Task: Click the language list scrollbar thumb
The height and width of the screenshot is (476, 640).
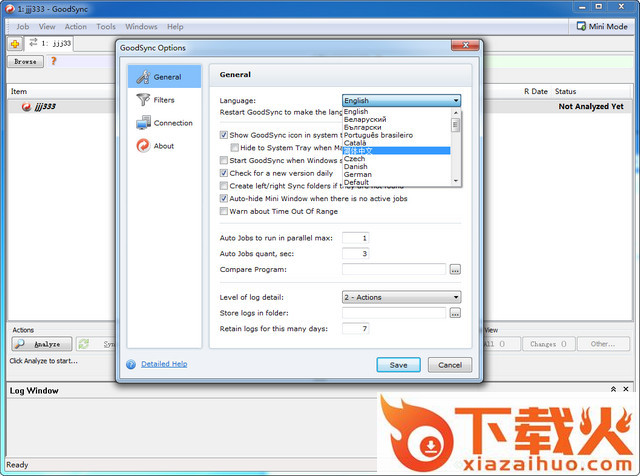Action: pos(456,125)
